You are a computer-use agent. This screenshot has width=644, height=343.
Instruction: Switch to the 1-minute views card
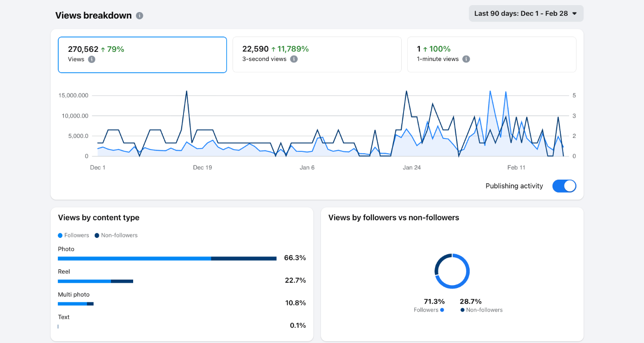coord(491,55)
